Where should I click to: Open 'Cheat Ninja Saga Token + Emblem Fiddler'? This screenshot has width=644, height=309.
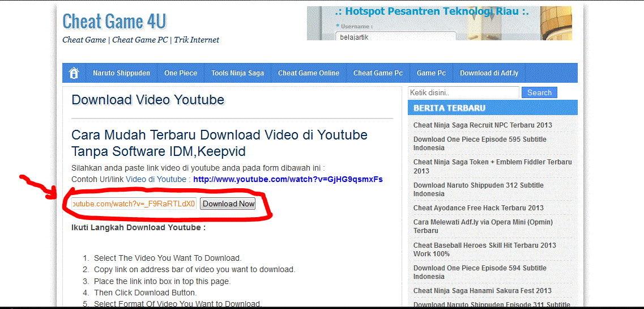click(492, 167)
